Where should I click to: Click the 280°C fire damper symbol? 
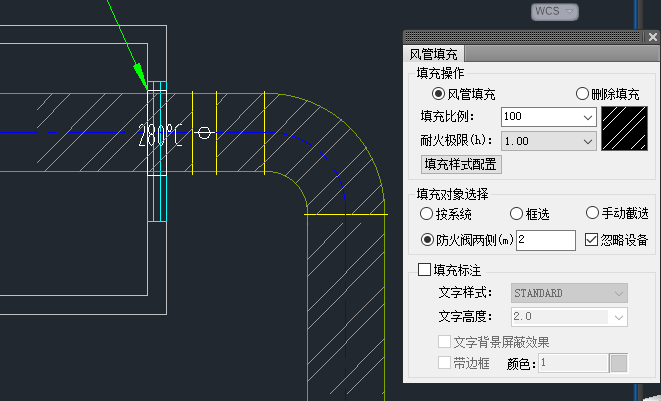click(160, 135)
